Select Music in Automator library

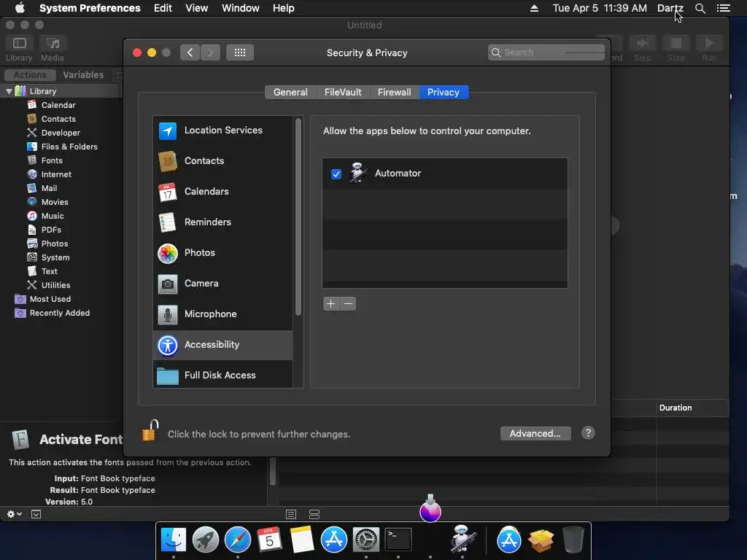53,216
